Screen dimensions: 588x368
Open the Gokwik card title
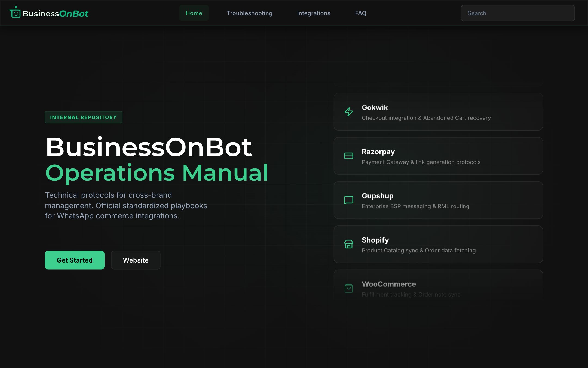click(x=375, y=108)
